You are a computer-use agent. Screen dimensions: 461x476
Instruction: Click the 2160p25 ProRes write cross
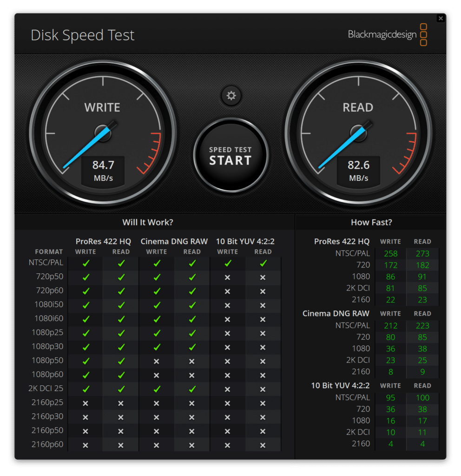86,403
